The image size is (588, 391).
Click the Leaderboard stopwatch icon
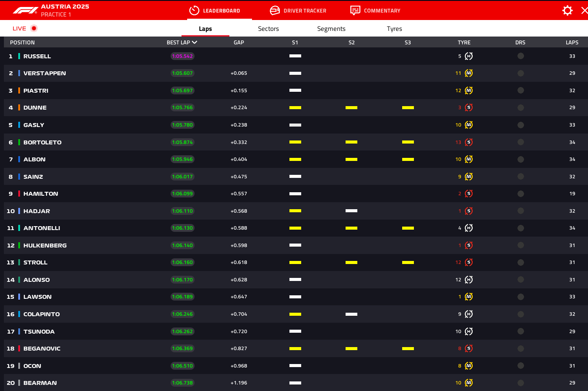point(194,10)
